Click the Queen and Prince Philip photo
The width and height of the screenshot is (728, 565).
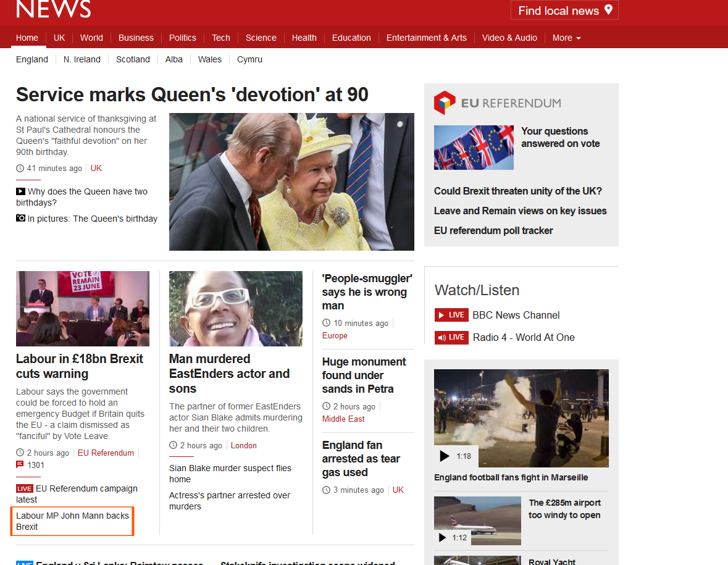tap(291, 182)
